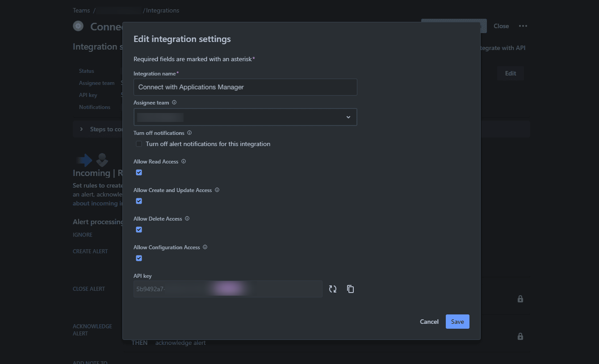Click the API key field
599x364 pixels.
tap(228, 289)
